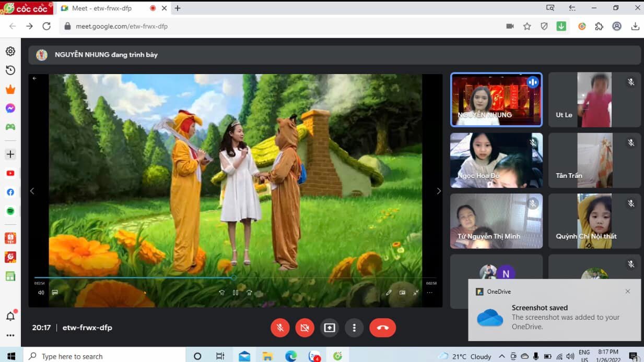Open Meet's three-dot more options menu
The height and width of the screenshot is (362, 644).
354,328
